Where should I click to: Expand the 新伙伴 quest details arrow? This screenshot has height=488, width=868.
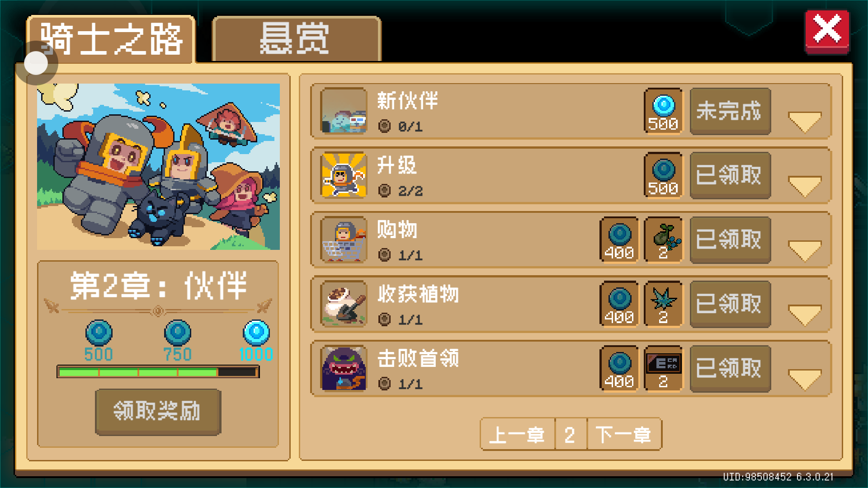point(805,122)
